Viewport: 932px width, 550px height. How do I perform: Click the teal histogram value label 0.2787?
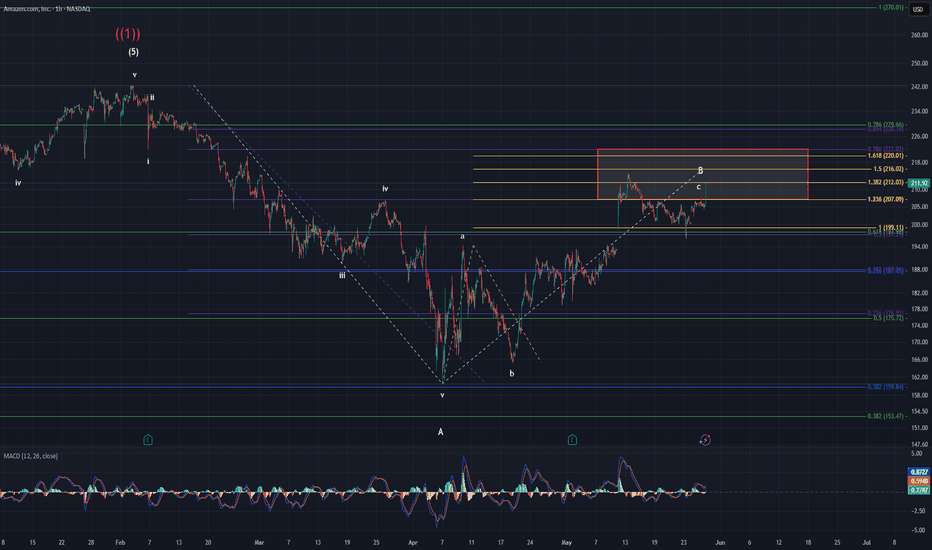click(919, 490)
